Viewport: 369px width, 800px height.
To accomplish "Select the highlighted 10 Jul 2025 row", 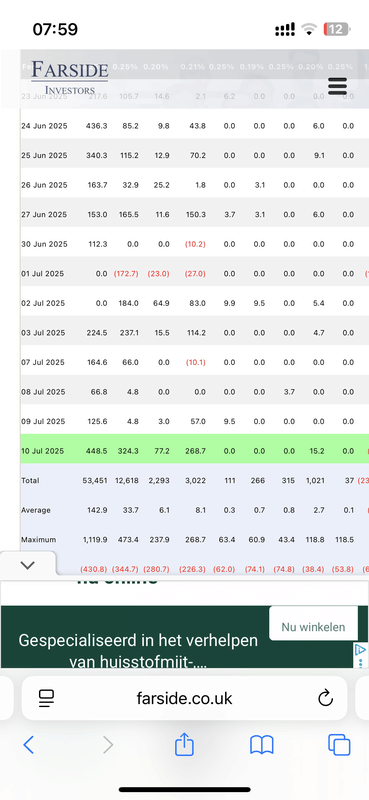I will click(194, 451).
